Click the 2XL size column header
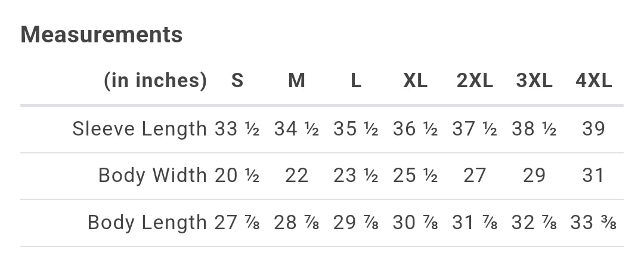 click(x=475, y=81)
